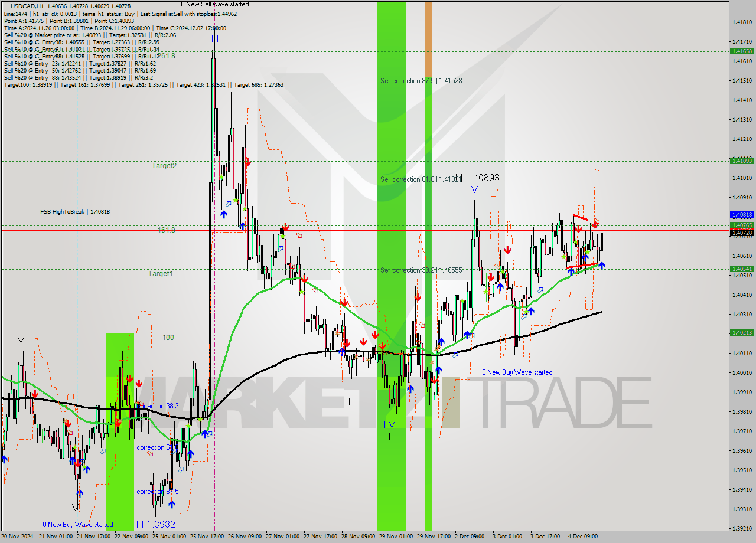Click the '0 New Sell wave started' label
This screenshot has width=756, height=543.
(215, 4)
